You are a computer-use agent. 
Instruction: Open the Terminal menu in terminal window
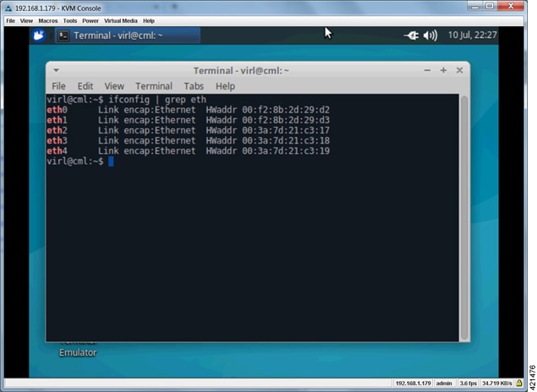[154, 86]
